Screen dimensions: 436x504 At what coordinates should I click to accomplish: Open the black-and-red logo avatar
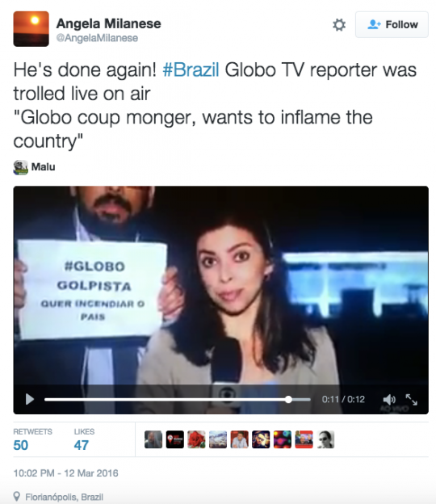click(174, 439)
